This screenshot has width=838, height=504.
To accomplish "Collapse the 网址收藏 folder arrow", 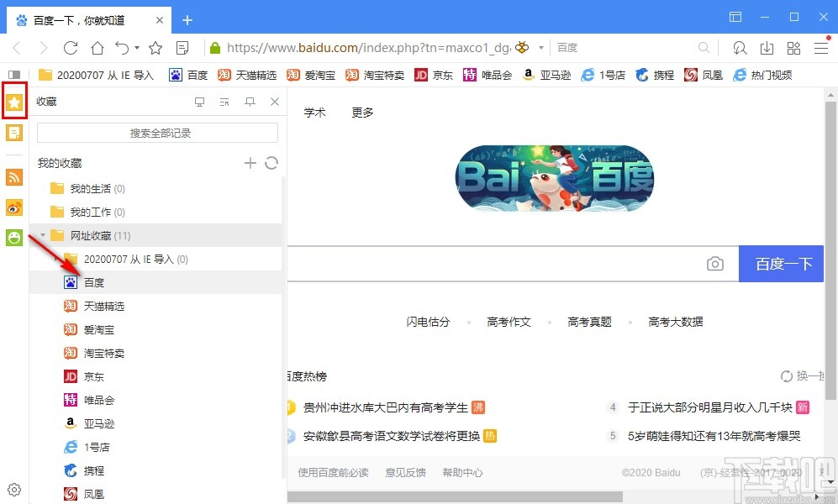I will [43, 235].
